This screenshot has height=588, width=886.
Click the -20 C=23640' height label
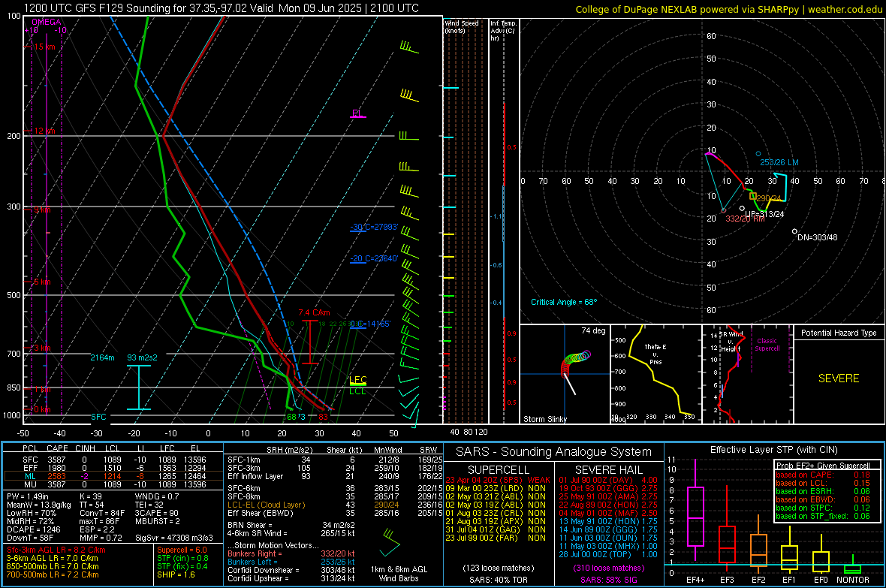(x=374, y=258)
